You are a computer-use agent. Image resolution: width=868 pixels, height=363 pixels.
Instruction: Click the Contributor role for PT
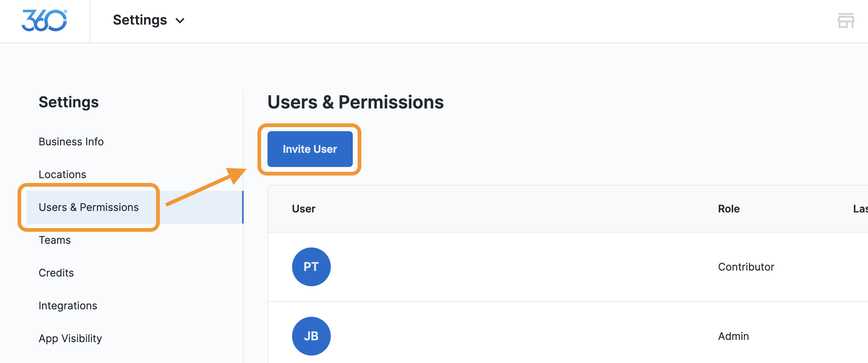pyautogui.click(x=746, y=267)
